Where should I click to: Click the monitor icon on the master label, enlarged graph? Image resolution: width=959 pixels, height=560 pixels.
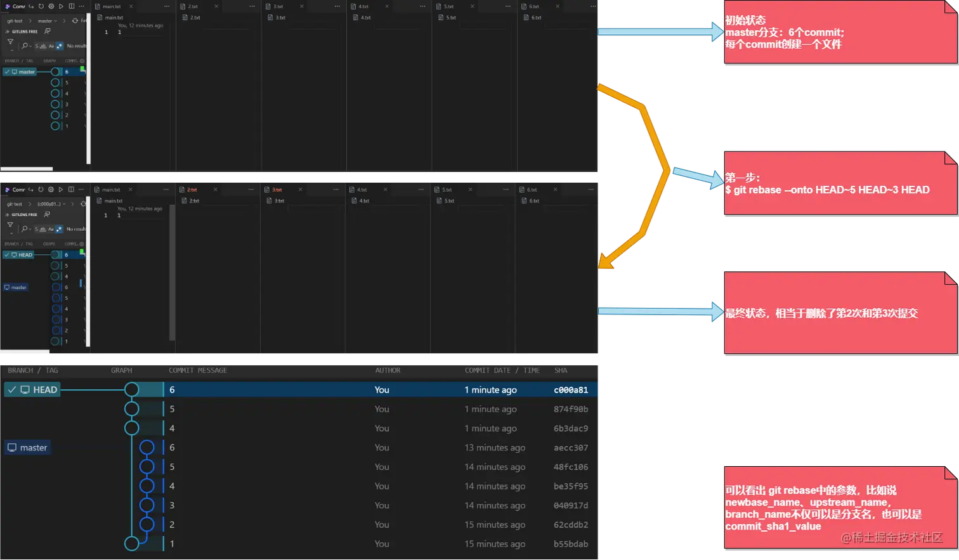(x=12, y=448)
